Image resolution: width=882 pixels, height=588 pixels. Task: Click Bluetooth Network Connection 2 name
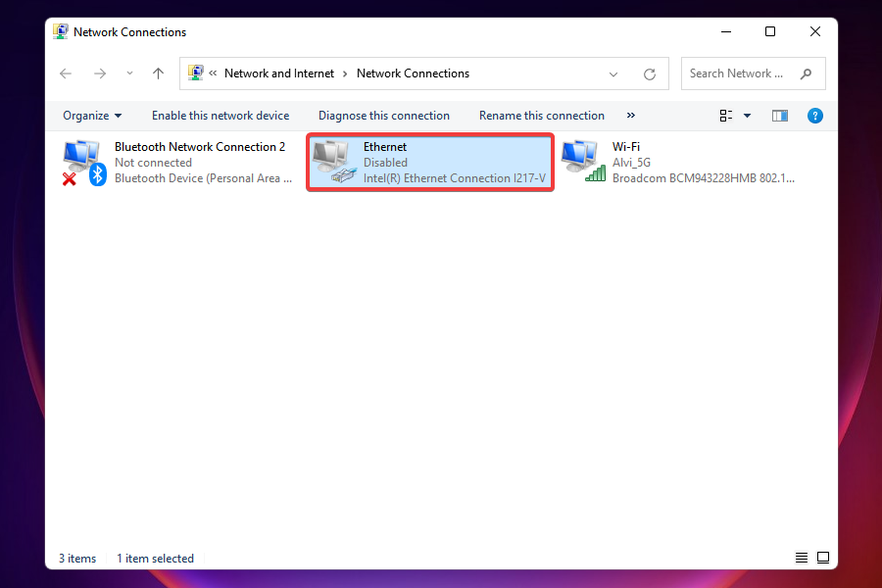[x=200, y=147]
